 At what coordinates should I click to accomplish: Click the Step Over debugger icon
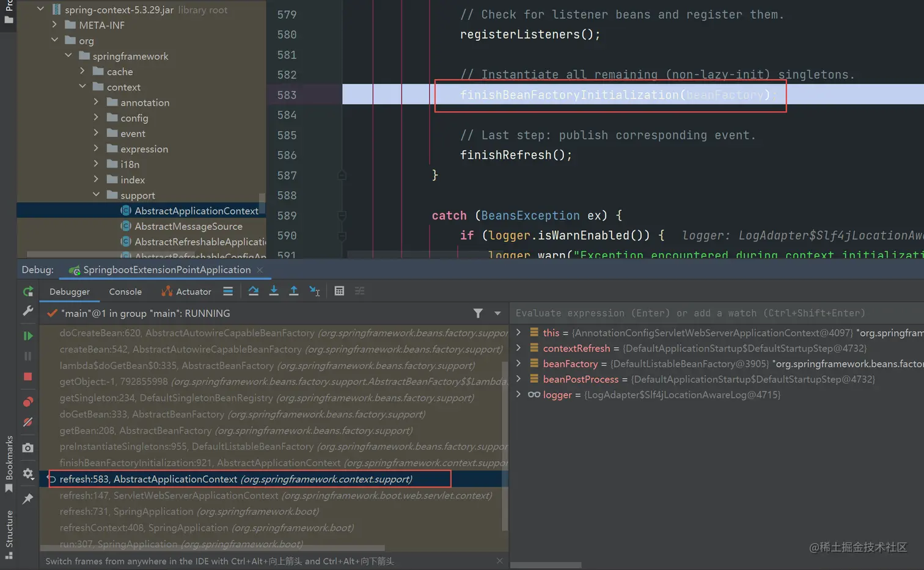[x=253, y=291]
